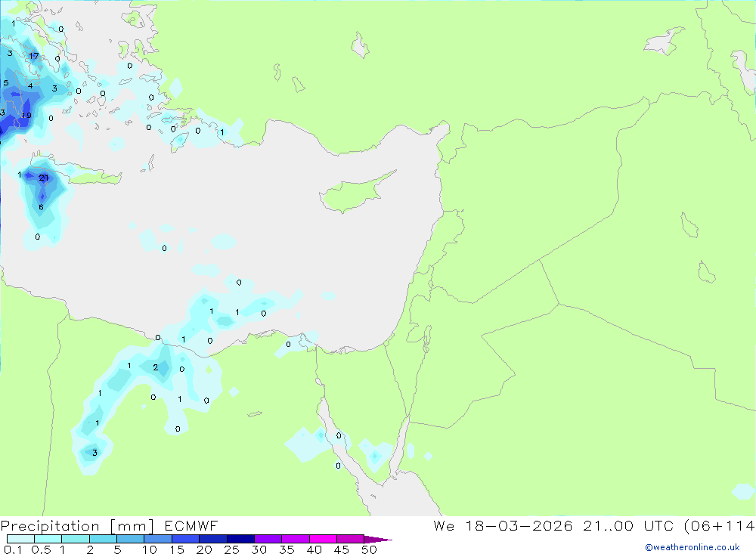This screenshot has height=554, width=756.
Task: Select the legend label '0.5'
Action: tap(41, 549)
